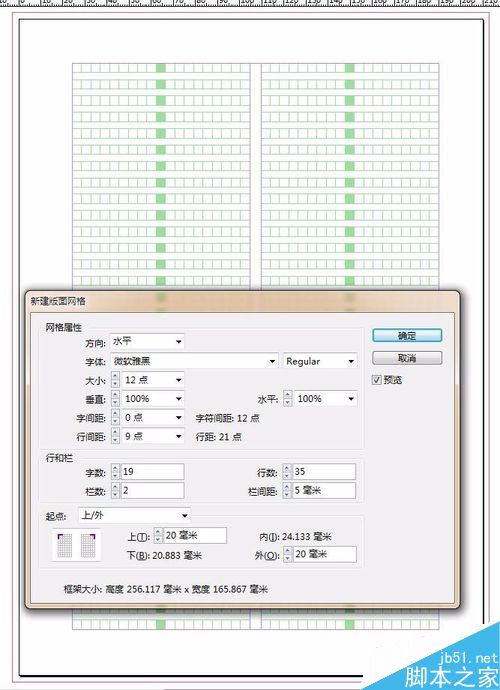The height and width of the screenshot is (690, 500).
Task: Open the 行间距 dropdown showing 9 点
Action: 152,437
